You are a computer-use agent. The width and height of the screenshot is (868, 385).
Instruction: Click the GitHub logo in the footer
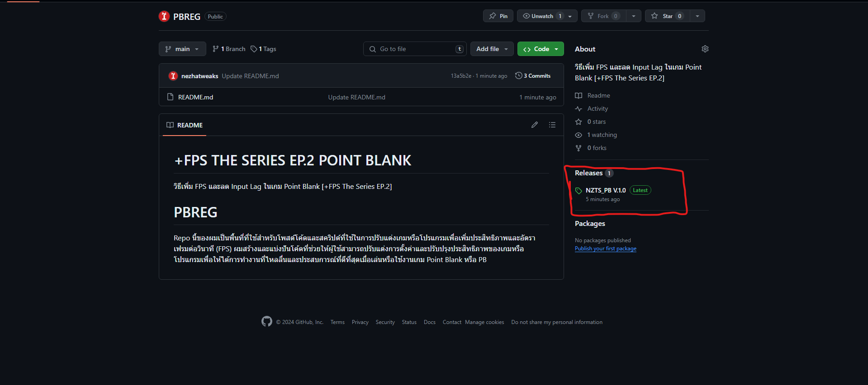click(267, 321)
